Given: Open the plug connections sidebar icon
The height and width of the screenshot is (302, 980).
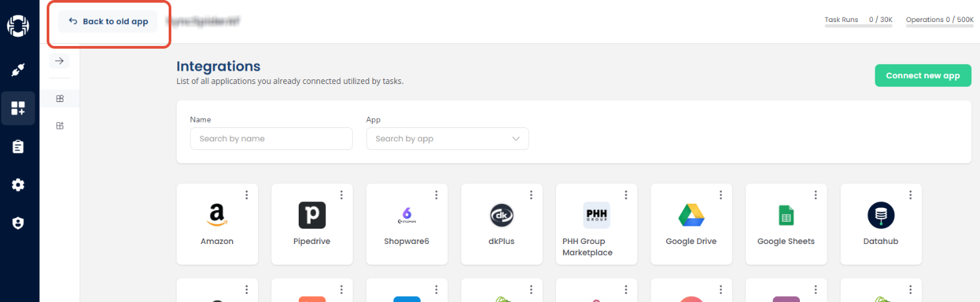Looking at the screenshot, I should point(18,70).
